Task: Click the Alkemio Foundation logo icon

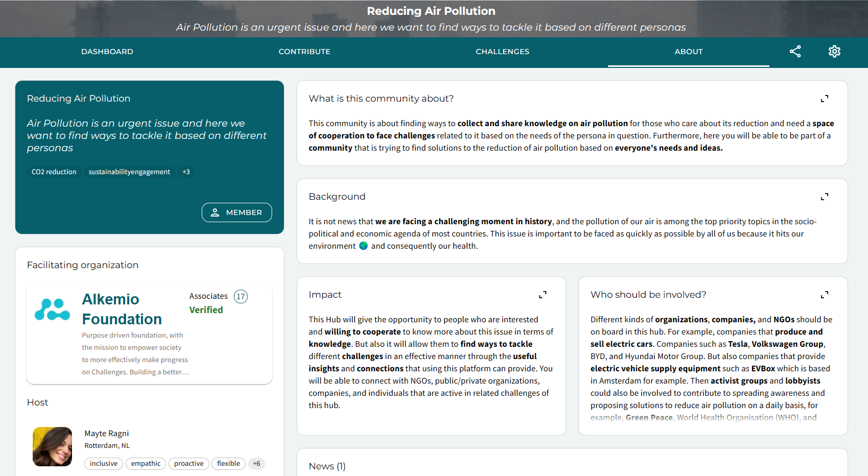Action: 52,310
